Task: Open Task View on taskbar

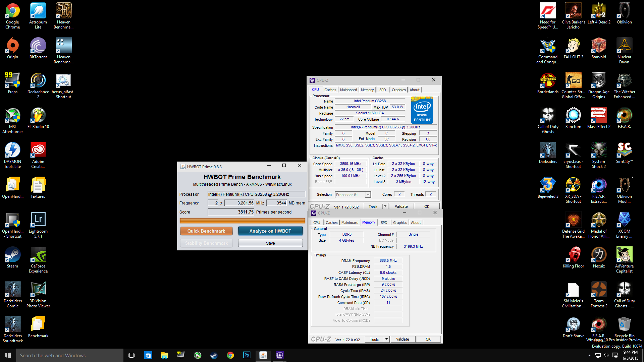Action: pos(131,355)
